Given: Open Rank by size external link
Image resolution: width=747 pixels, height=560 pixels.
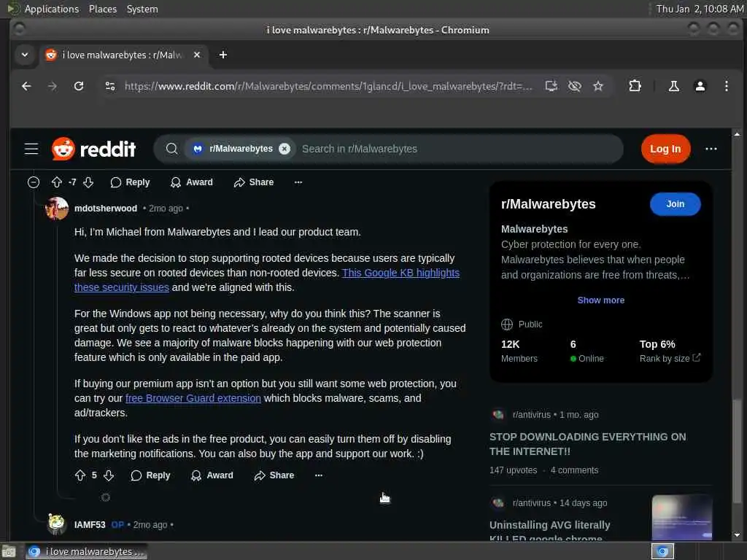Looking at the screenshot, I should [670, 359].
